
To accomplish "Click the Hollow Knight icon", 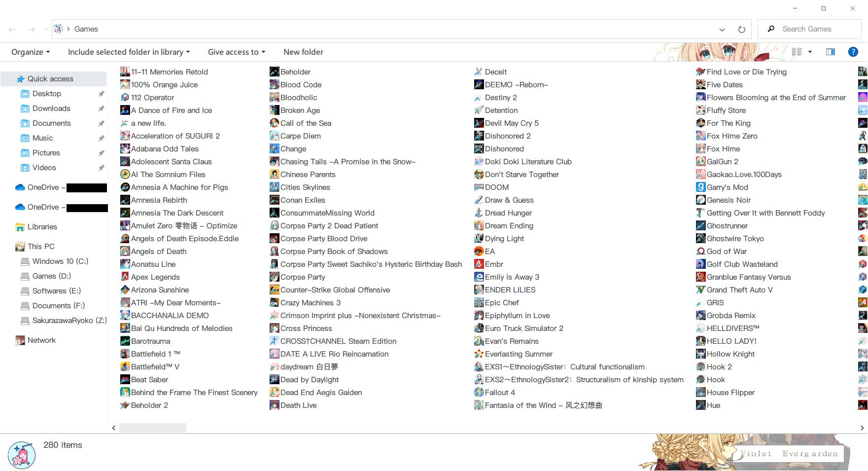I will click(700, 354).
